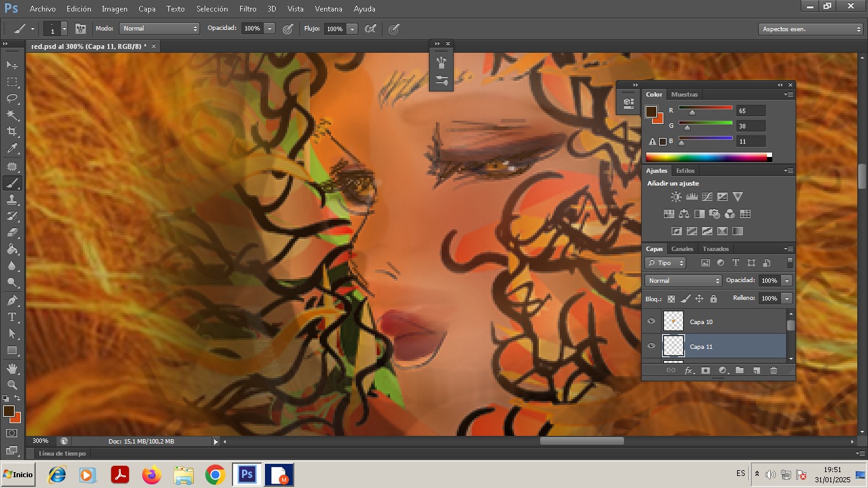Select the Zoom tool

(12, 385)
